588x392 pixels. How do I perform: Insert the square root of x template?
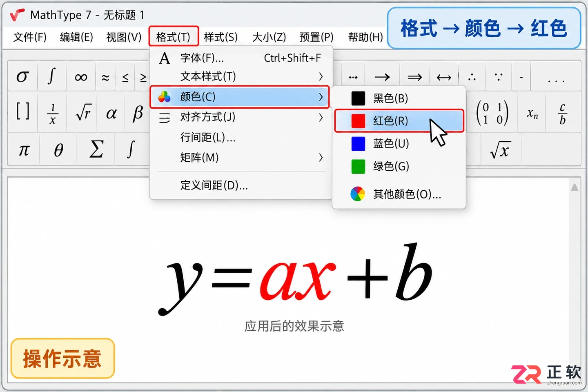tap(500, 150)
